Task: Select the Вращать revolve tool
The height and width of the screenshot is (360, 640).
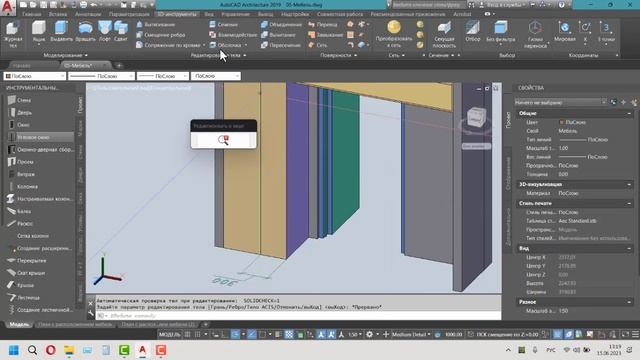Action: click(85, 31)
